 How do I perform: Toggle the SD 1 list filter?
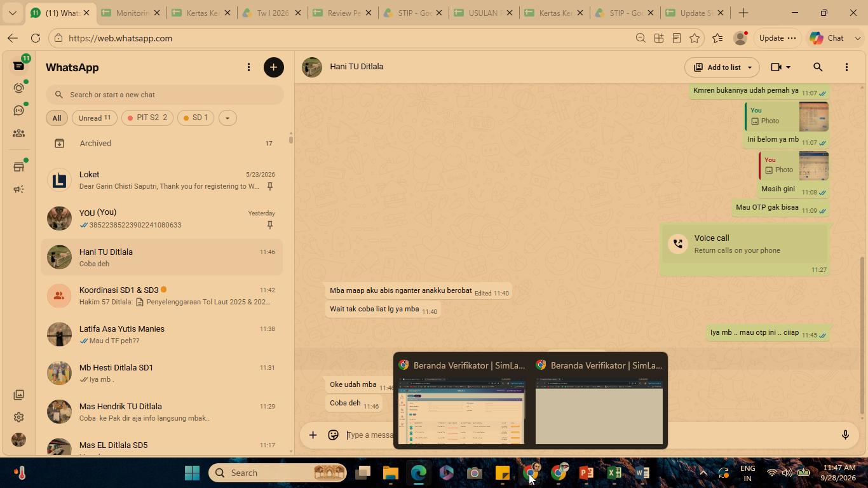coord(196,118)
